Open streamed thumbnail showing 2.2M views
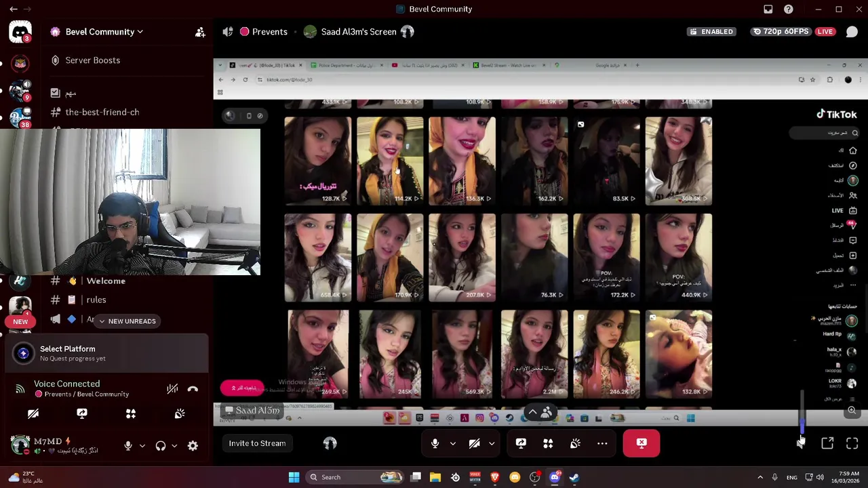Screen dimensions: 868x488 (x=534, y=354)
